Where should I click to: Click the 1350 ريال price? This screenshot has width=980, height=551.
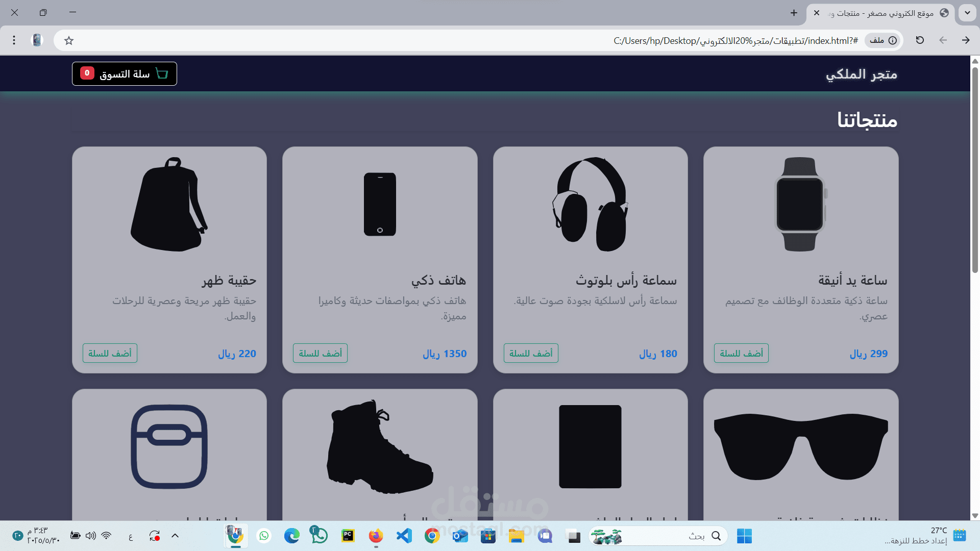pyautogui.click(x=445, y=354)
